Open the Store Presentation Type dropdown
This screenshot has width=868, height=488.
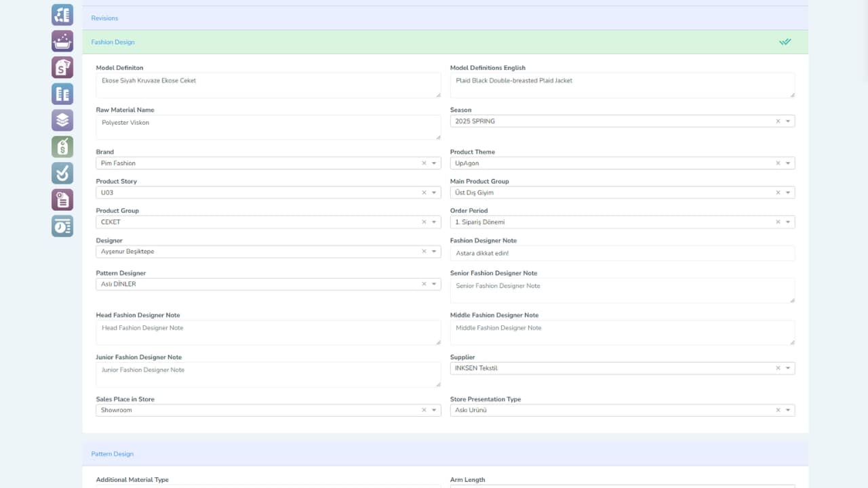point(788,410)
